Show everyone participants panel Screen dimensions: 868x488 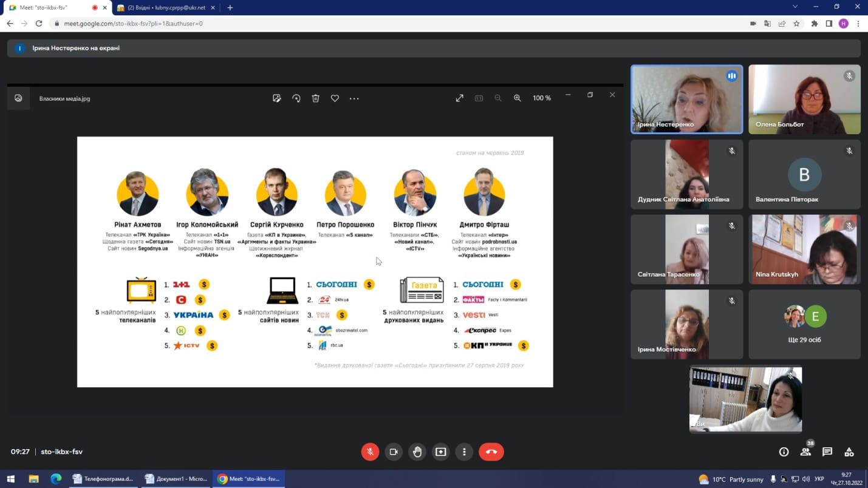pos(805,452)
